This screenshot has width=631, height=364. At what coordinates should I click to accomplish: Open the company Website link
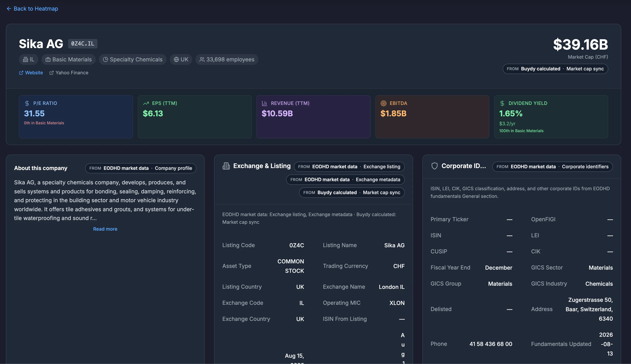[31, 73]
